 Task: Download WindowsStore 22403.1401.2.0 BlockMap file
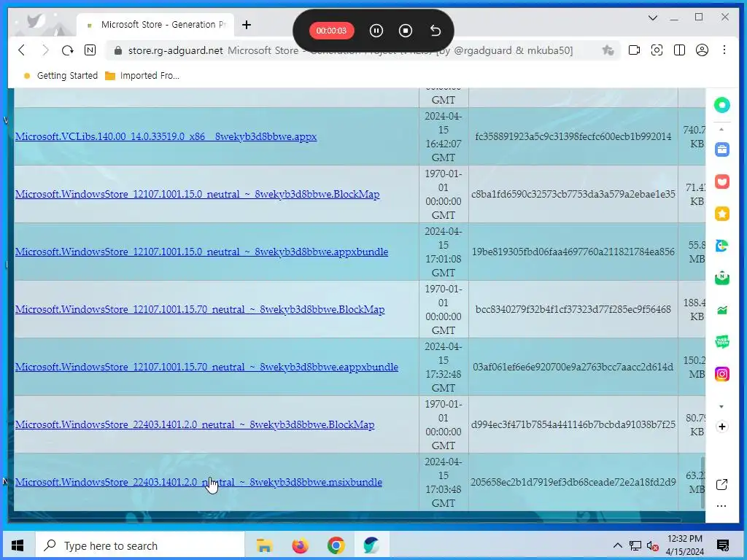(195, 425)
